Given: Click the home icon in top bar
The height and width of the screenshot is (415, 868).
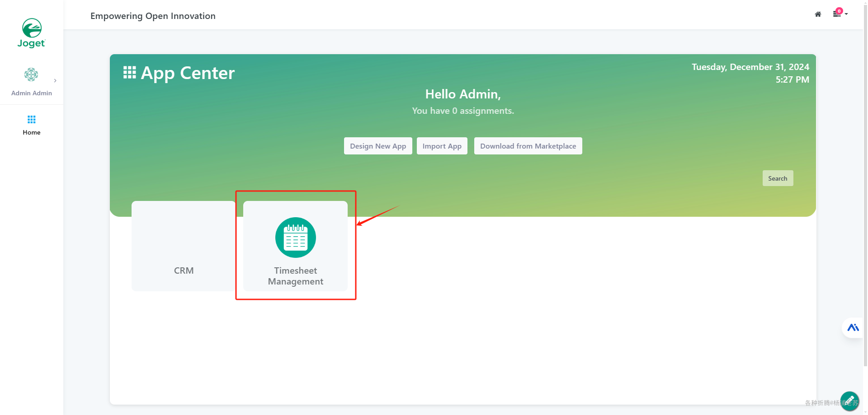Looking at the screenshot, I should coord(818,14).
